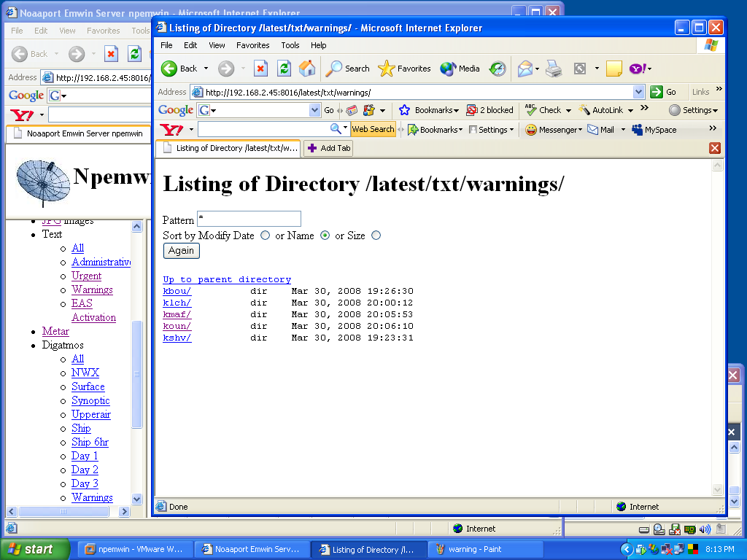Viewport: 747px width, 560px height.
Task: Open the Favorites menu in the menu bar
Action: point(253,45)
